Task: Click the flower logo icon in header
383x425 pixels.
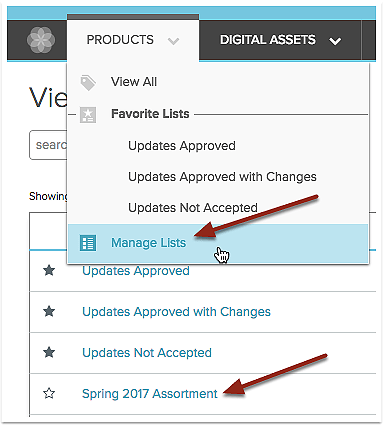Action: point(41,40)
